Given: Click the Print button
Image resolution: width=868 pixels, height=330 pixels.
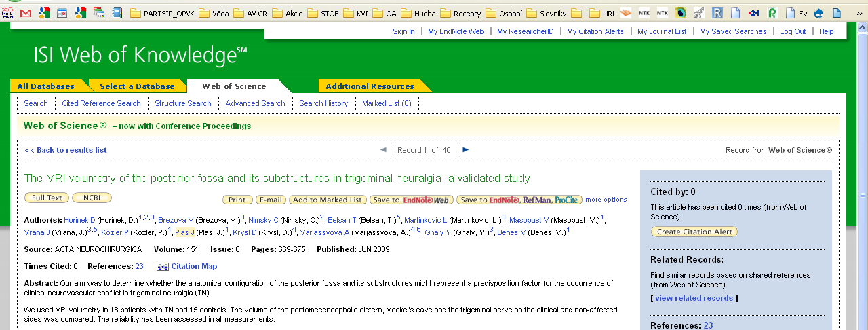Looking at the screenshot, I should 237,200.
